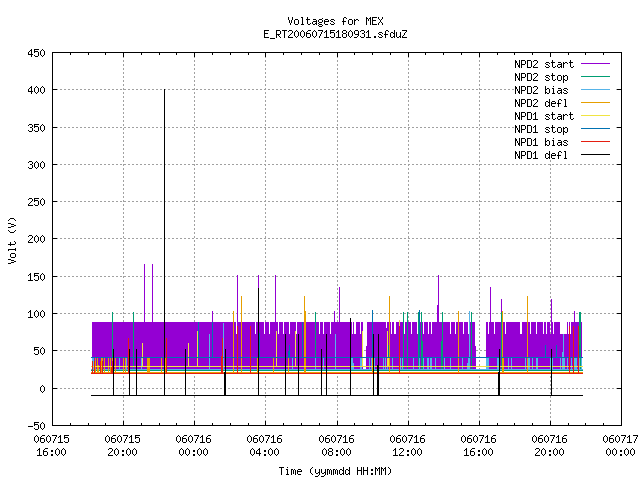Click the yellow sample beside NPD1 start
Viewport: 640px width, 480px height.
click(x=596, y=116)
